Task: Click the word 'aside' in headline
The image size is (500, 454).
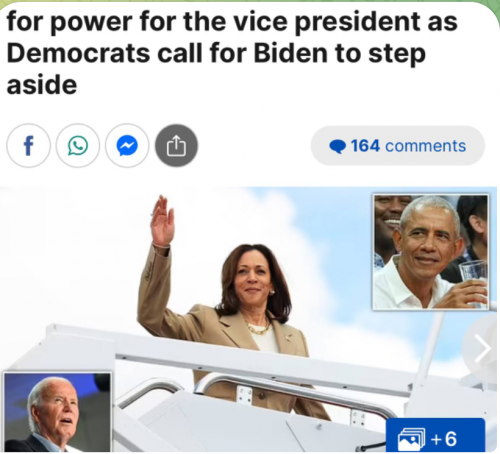Action: 42,85
